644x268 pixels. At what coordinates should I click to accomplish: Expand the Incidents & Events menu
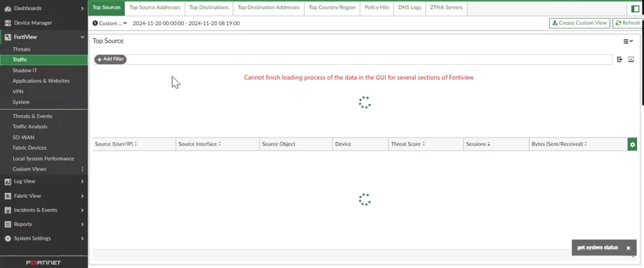click(83, 210)
